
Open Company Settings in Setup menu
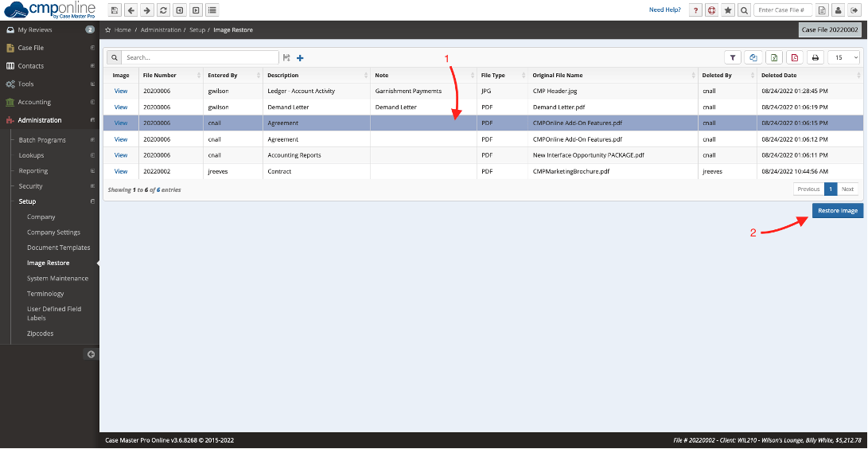(53, 232)
